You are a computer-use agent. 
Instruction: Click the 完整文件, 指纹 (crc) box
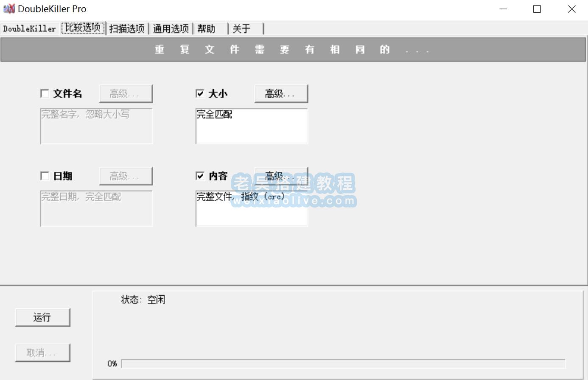pos(252,208)
